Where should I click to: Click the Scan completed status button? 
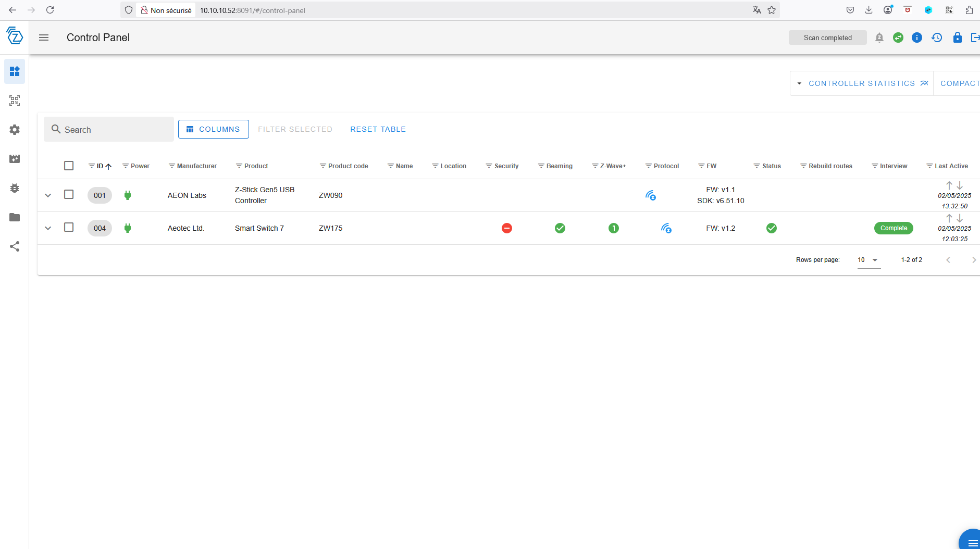(x=827, y=38)
